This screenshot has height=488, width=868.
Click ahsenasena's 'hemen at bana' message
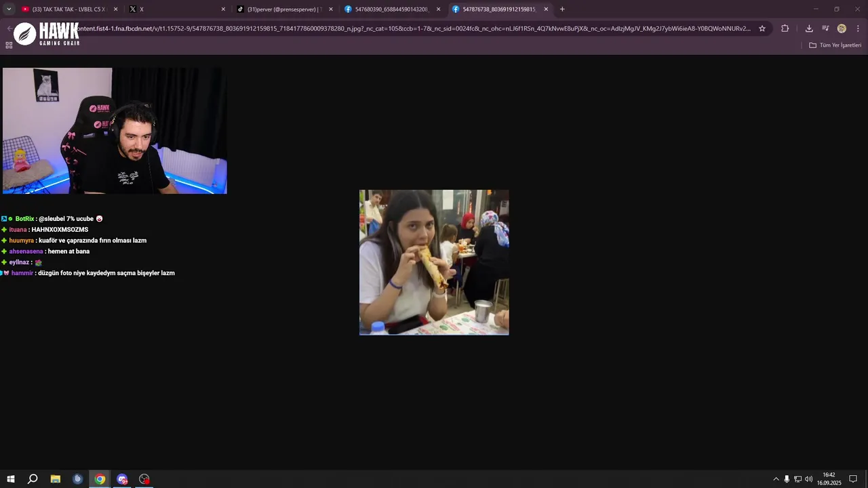click(45, 251)
